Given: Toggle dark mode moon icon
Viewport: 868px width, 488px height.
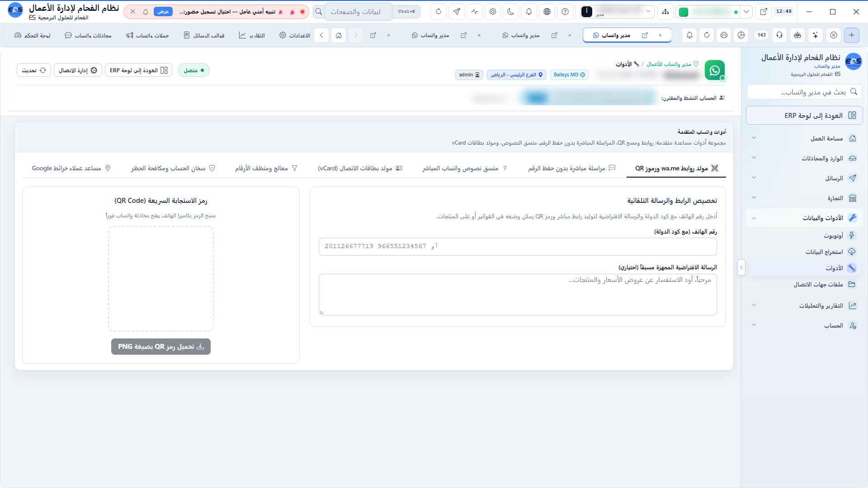Looking at the screenshot, I should coord(511,12).
